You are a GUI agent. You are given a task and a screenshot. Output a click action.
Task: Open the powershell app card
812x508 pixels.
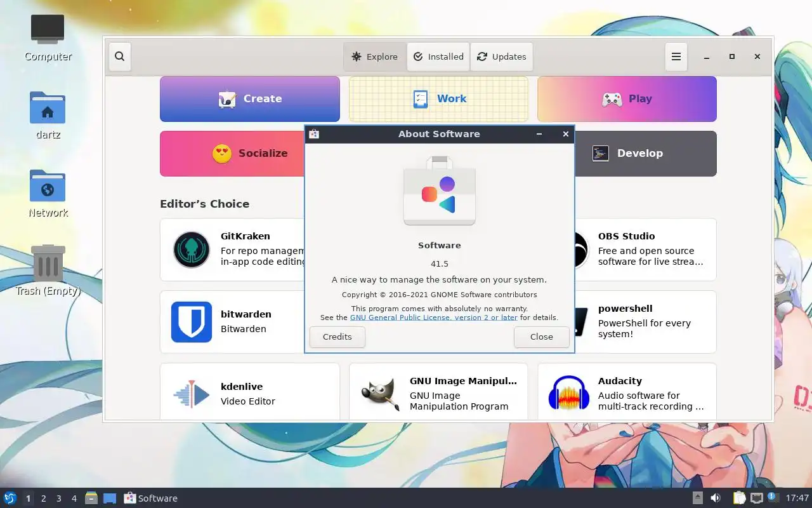point(646,322)
